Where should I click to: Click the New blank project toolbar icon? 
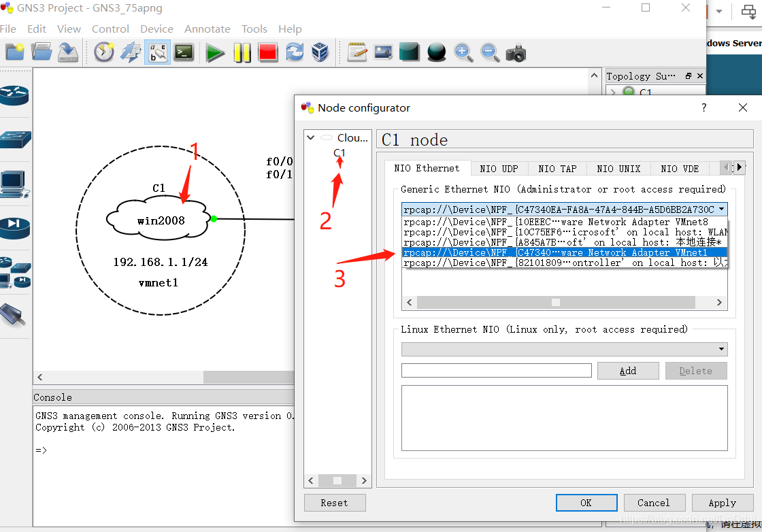14,52
